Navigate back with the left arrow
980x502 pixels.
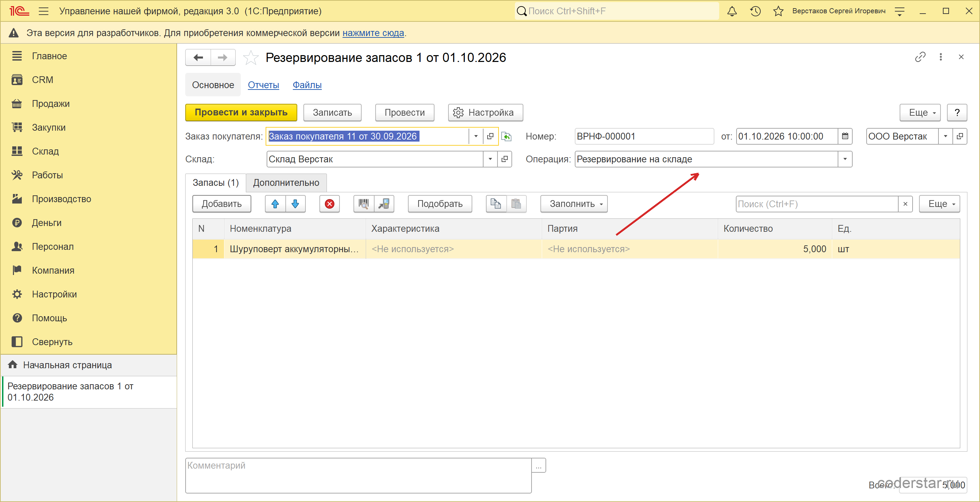tap(198, 58)
